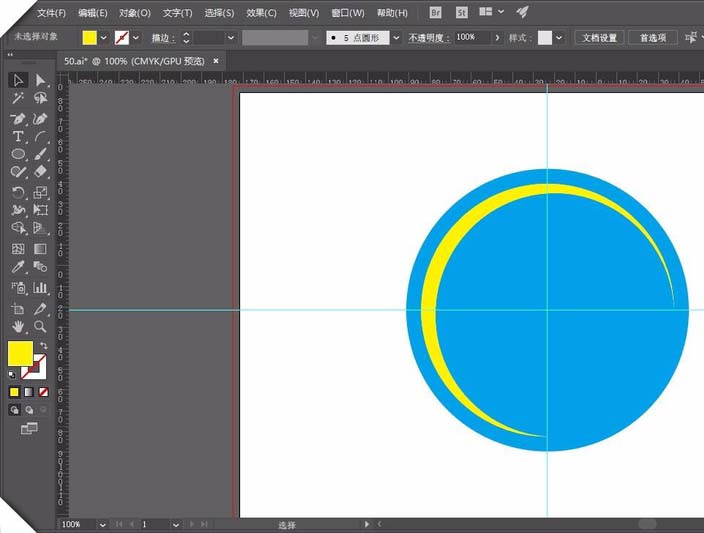The height and width of the screenshot is (533, 704).
Task: Open the 文件(F) menu
Action: [x=51, y=13]
